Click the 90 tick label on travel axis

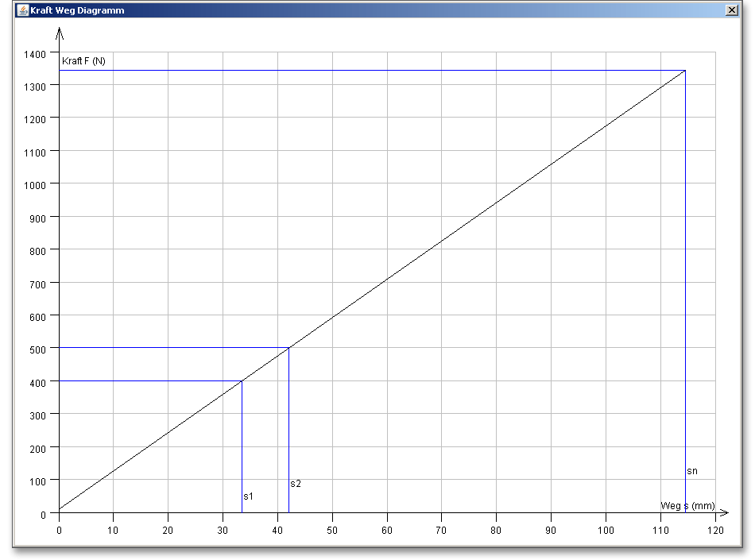pos(551,530)
